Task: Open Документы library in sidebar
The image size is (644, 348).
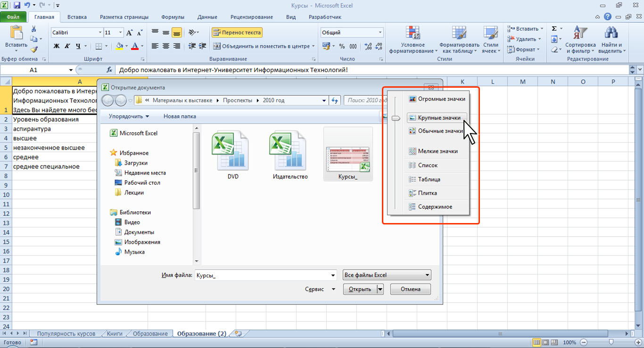Action: [x=134, y=232]
